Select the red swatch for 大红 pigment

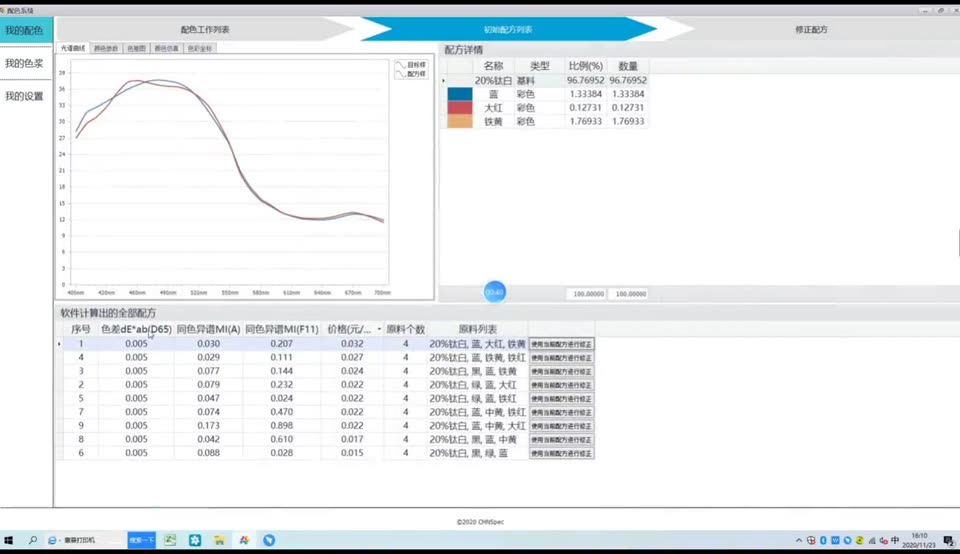460,108
